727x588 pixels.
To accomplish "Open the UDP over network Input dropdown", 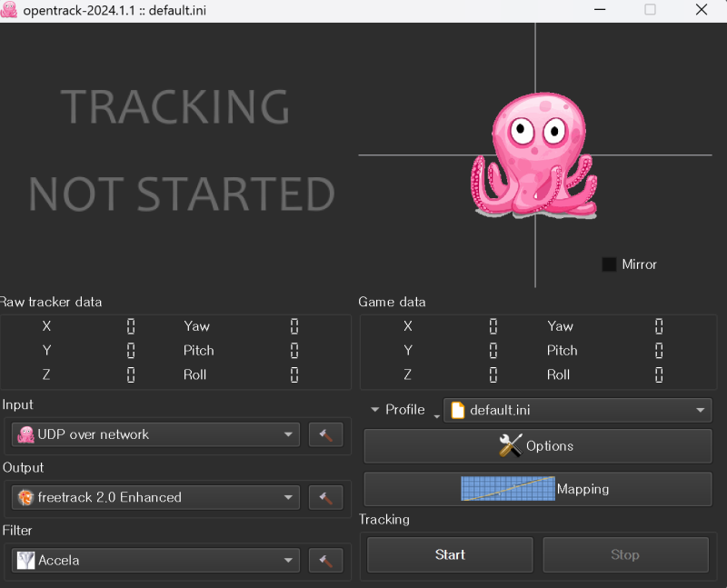I will click(155, 434).
